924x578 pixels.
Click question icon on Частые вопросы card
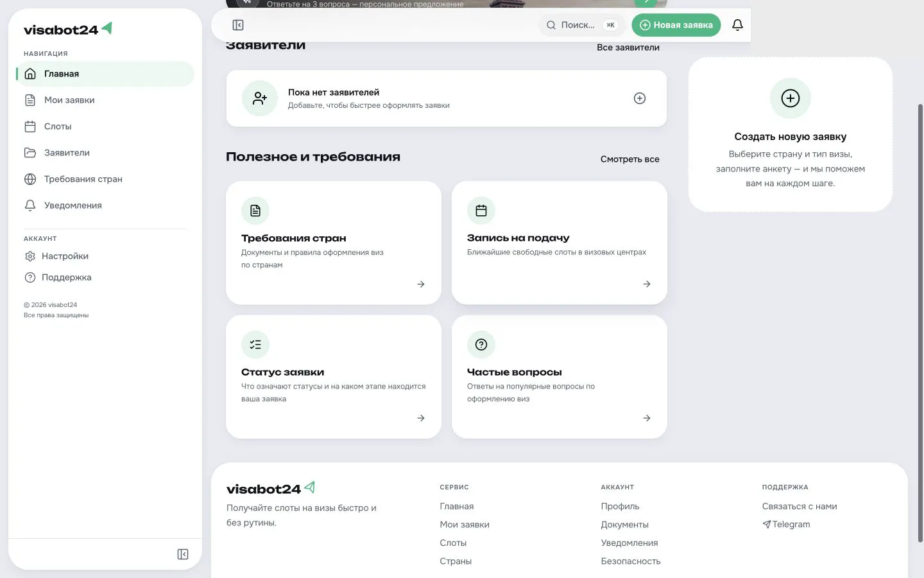click(481, 344)
